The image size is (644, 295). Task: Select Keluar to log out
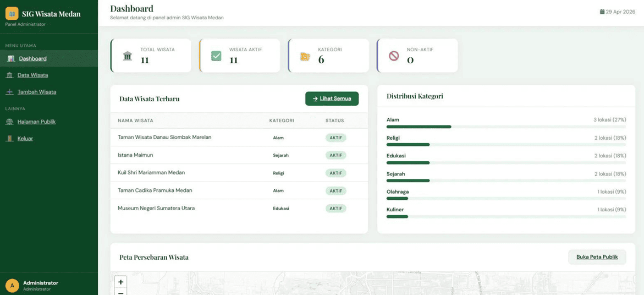(49, 139)
